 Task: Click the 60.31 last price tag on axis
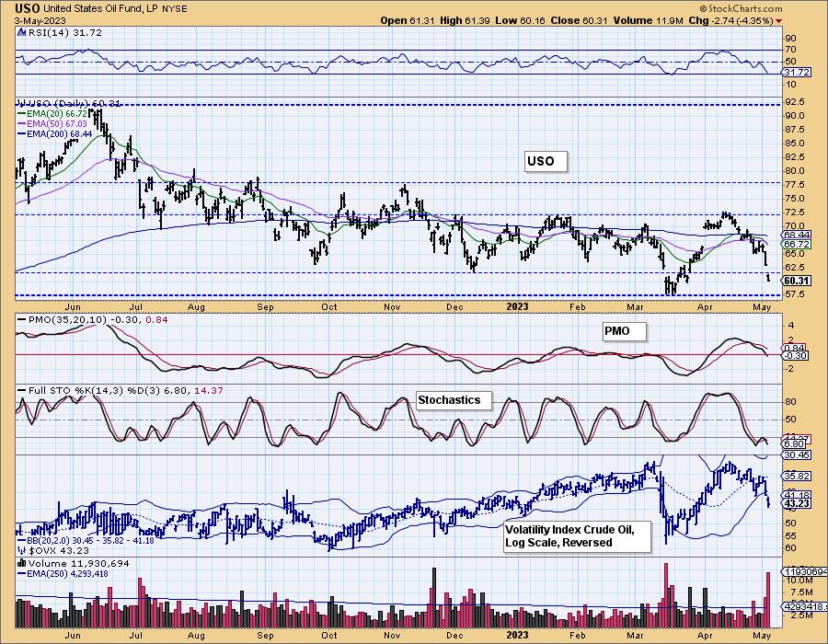[798, 281]
